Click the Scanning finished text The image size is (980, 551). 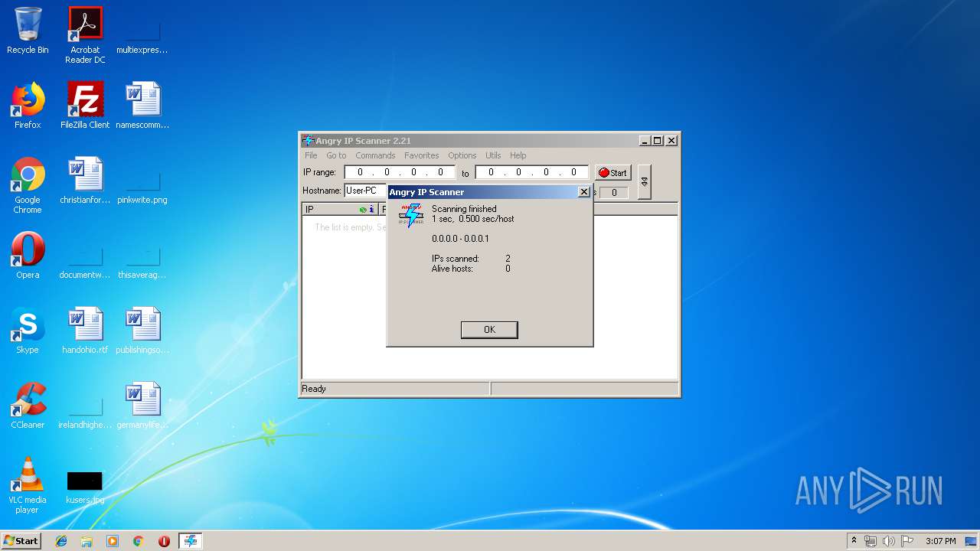(x=464, y=209)
